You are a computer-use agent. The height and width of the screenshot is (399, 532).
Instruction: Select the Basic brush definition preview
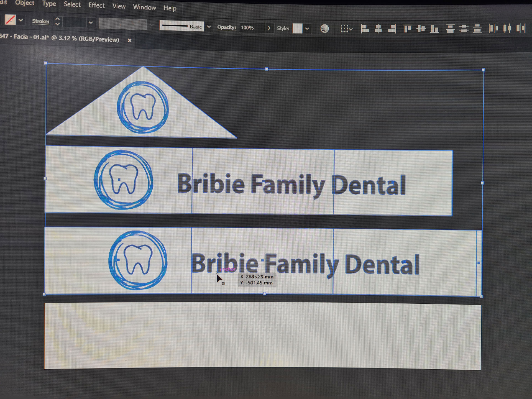pyautogui.click(x=182, y=26)
